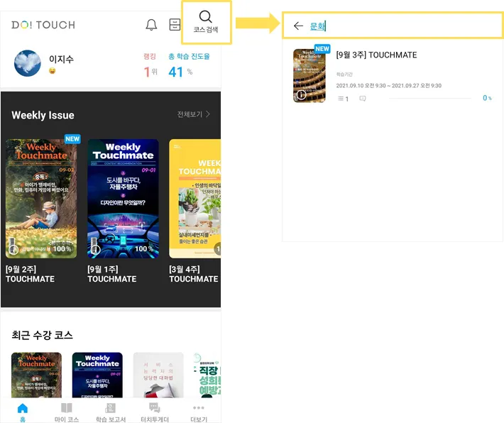Go back with the search arrow
The image size is (504, 423).
coord(298,26)
